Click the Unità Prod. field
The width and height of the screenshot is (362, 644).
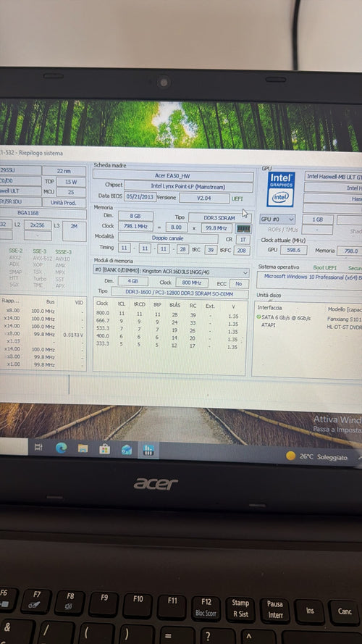(x=64, y=203)
